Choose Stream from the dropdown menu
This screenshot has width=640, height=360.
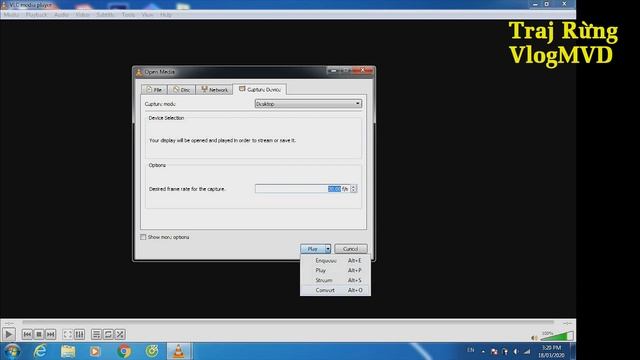point(336,280)
